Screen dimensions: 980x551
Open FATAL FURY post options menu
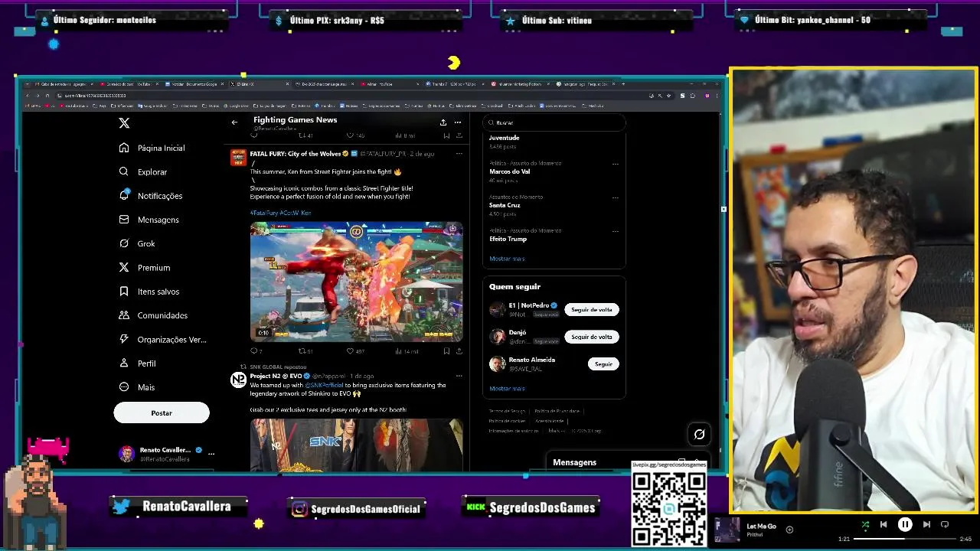click(459, 154)
